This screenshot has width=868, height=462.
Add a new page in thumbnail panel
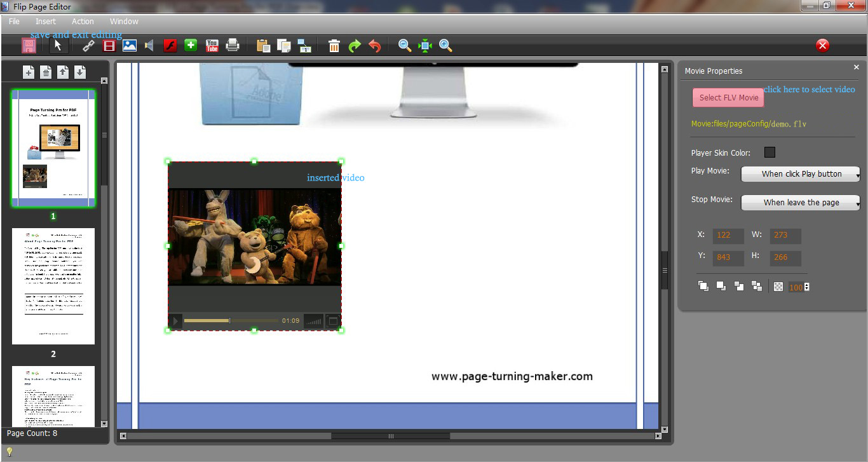pyautogui.click(x=29, y=72)
